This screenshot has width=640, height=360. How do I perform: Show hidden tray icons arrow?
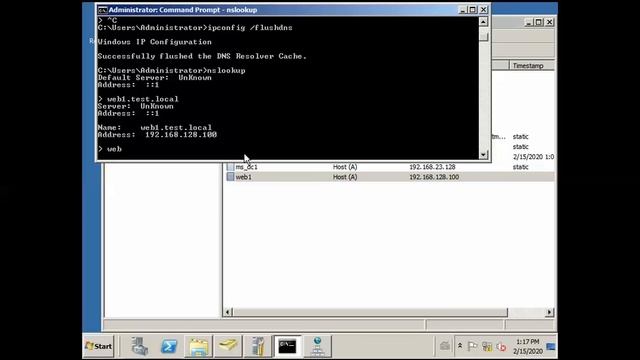[460, 346]
